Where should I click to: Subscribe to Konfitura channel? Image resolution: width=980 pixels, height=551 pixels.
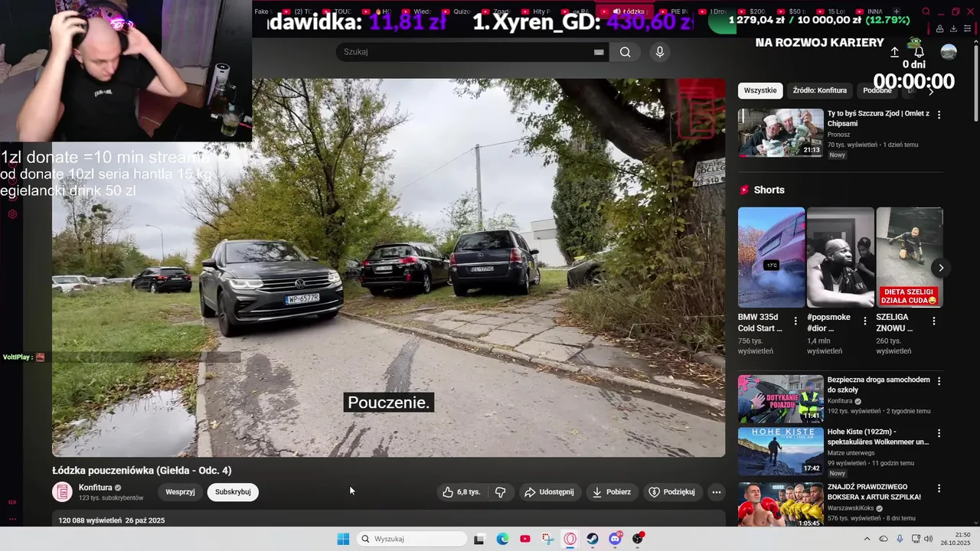pos(233,492)
